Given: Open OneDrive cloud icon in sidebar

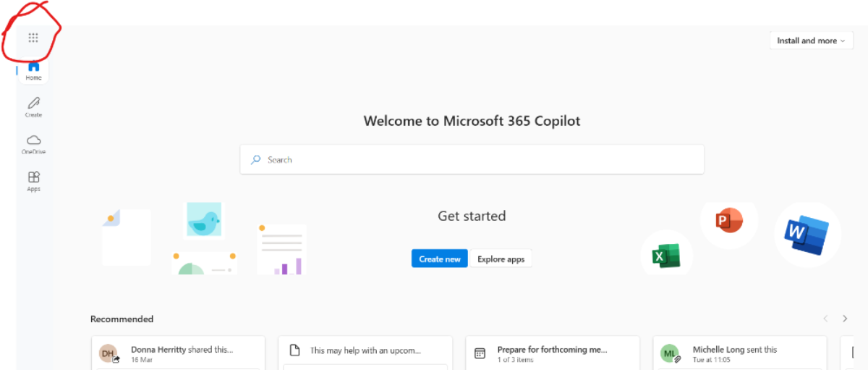Looking at the screenshot, I should (34, 144).
